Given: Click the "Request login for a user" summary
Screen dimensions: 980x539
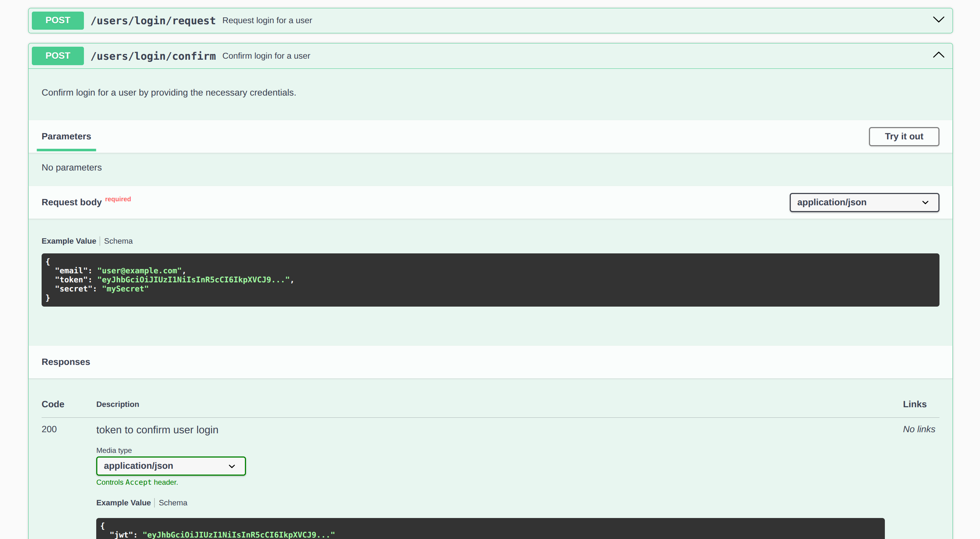Looking at the screenshot, I should point(267,21).
